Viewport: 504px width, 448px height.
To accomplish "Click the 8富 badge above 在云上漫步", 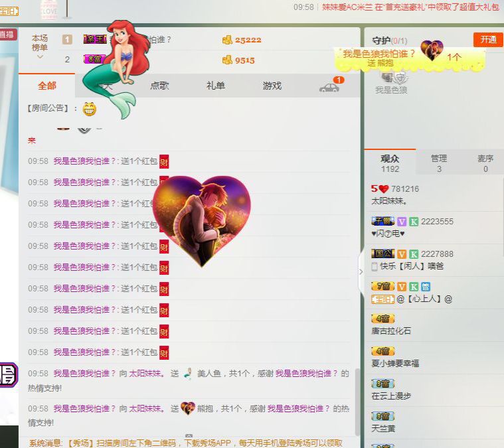I will (x=383, y=384).
